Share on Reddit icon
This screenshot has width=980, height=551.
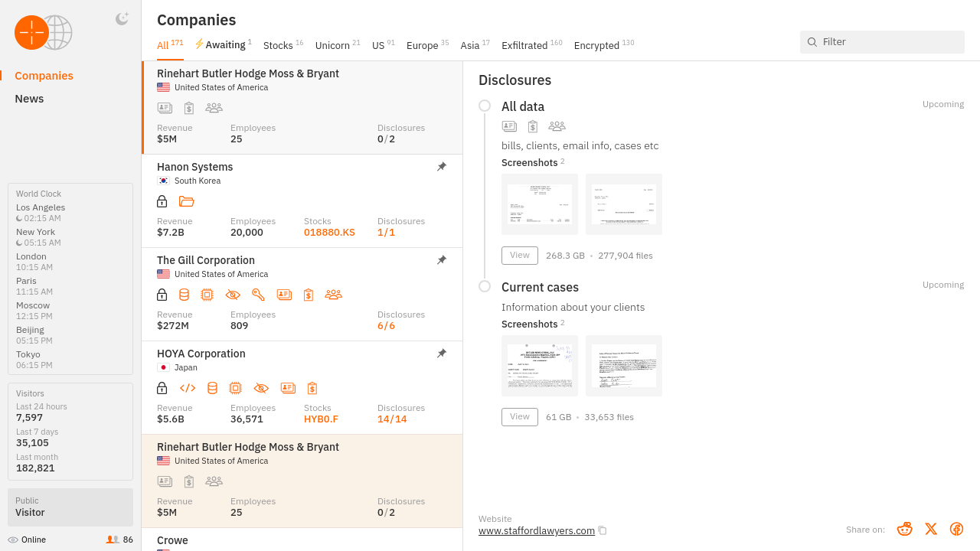[905, 529]
